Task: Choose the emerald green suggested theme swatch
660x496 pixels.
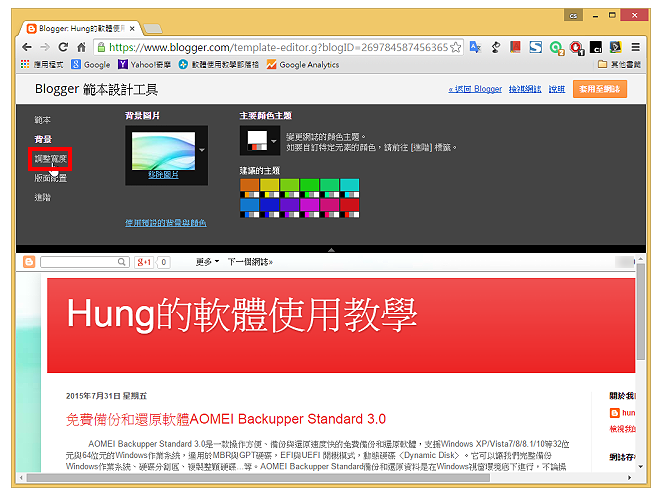Action: point(330,188)
